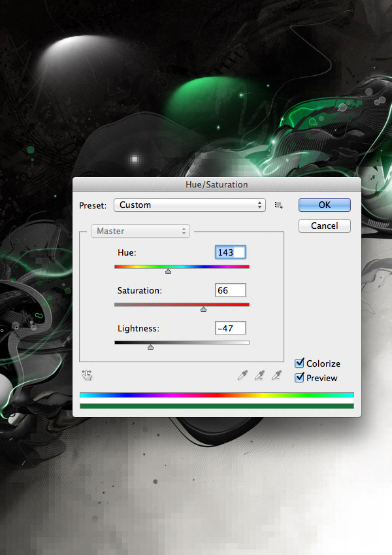Screen dimensions: 392x555
Task: Click the upper rainbow color spectrum bar
Action: [x=216, y=395]
